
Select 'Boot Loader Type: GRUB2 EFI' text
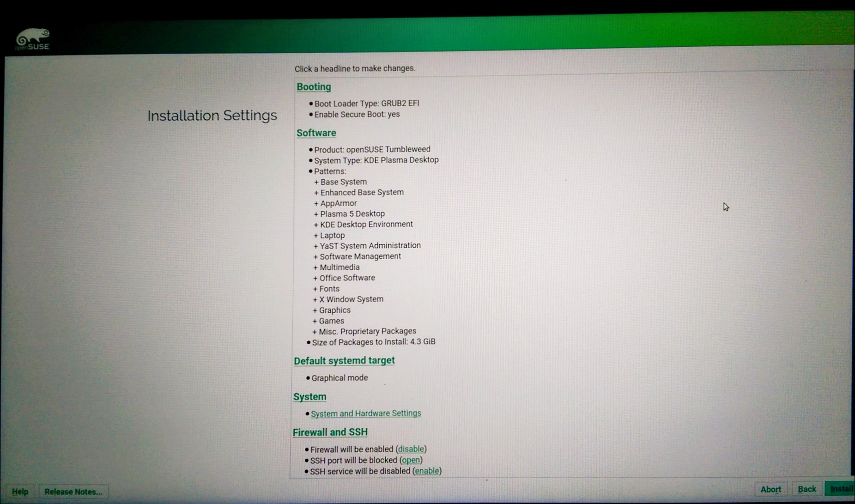(x=367, y=103)
